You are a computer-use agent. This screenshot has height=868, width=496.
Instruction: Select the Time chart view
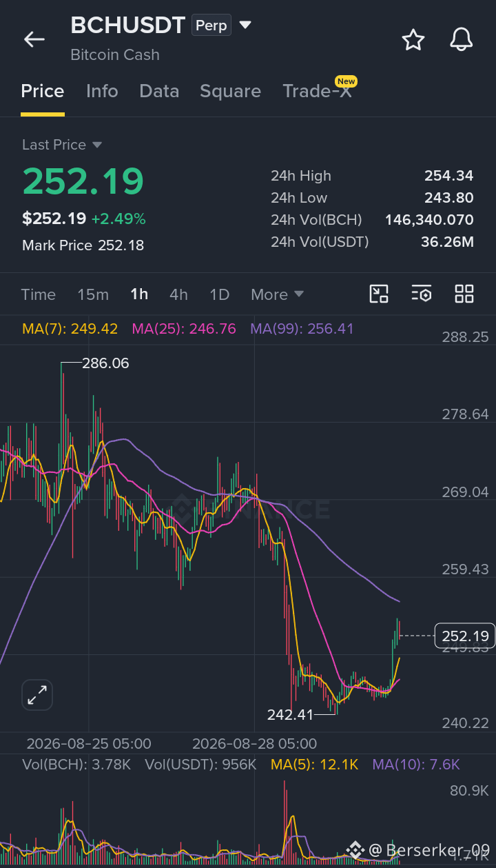click(x=39, y=294)
